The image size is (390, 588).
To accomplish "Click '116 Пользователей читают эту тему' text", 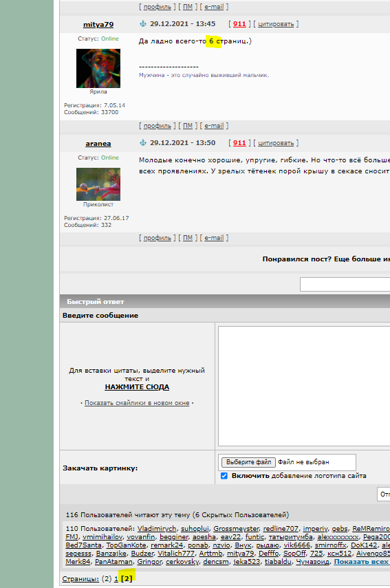I will [x=129, y=514].
